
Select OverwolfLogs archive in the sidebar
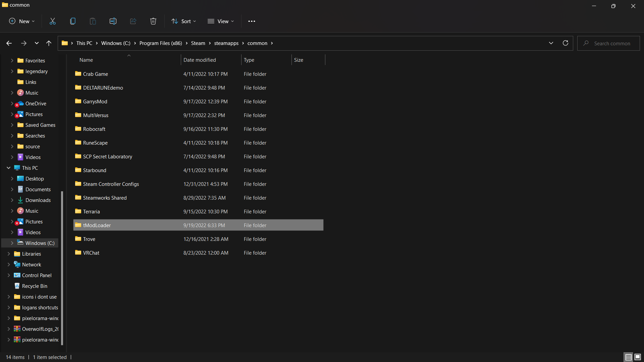tap(36, 329)
